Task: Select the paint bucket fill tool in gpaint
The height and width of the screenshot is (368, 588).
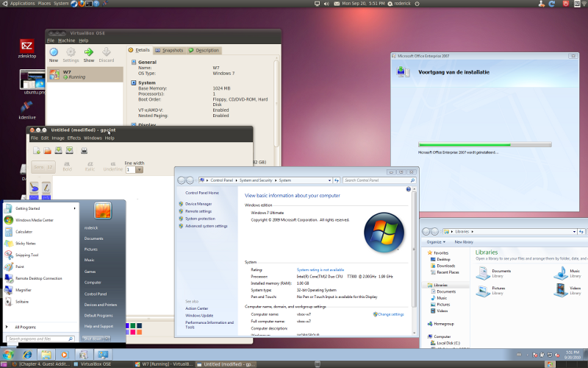Action: point(34,187)
